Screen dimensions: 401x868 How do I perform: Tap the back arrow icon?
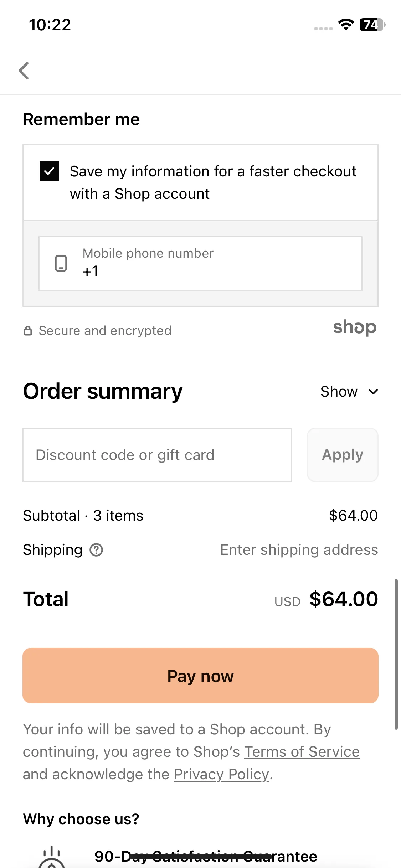tap(24, 71)
